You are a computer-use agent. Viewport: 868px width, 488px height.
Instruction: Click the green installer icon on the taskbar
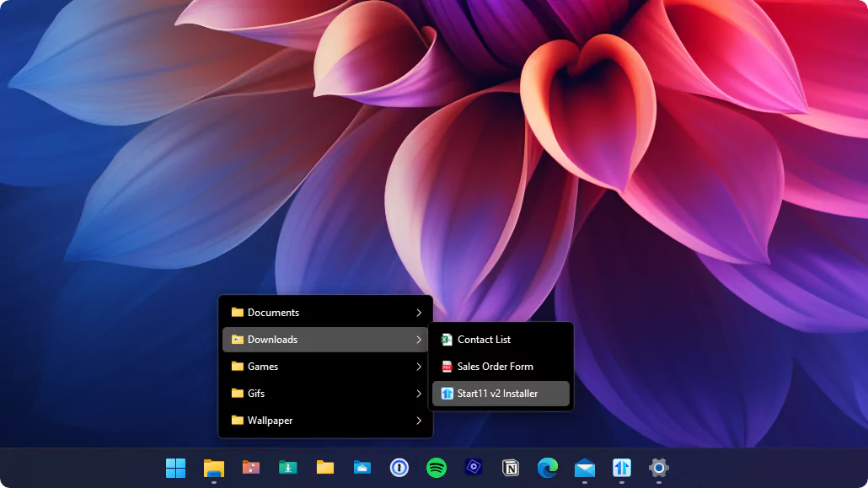point(287,468)
